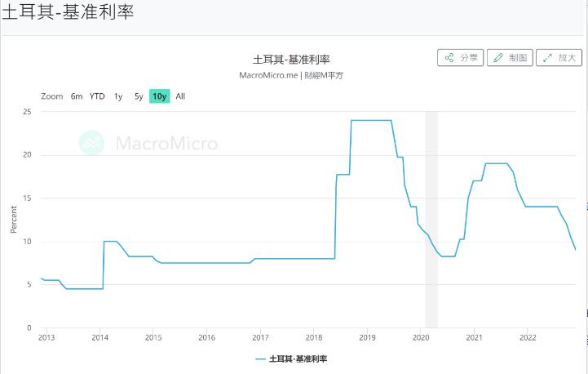The image size is (588, 374).
Task: Open the 制图 chart-making button
Action: (510, 58)
